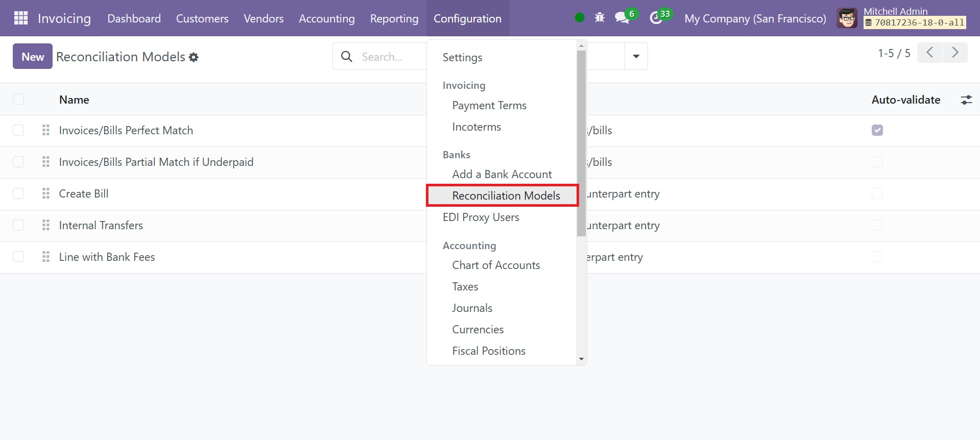Select Incoterms menu entry

click(x=476, y=127)
